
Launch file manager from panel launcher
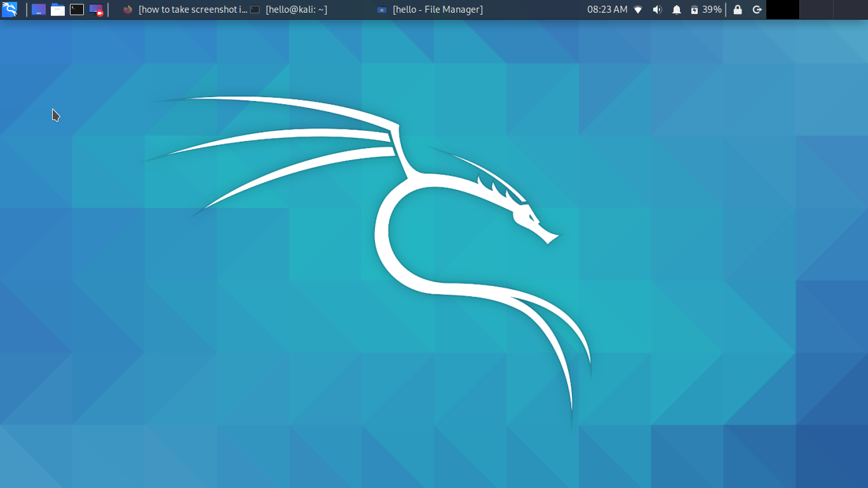click(x=58, y=10)
